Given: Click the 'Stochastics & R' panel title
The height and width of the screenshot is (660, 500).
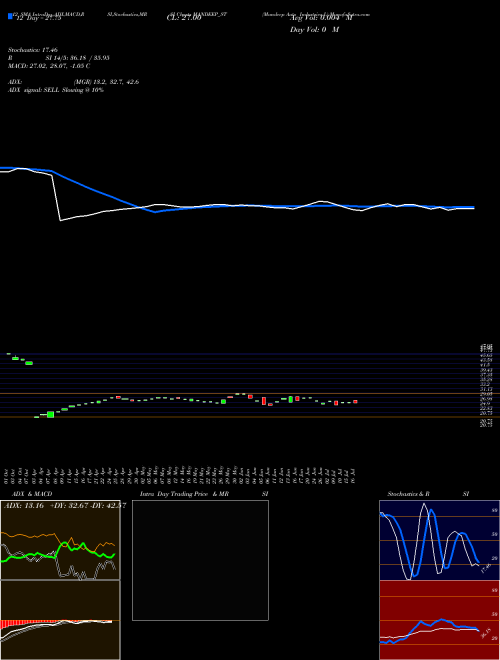Looking at the screenshot, I should point(408,494).
